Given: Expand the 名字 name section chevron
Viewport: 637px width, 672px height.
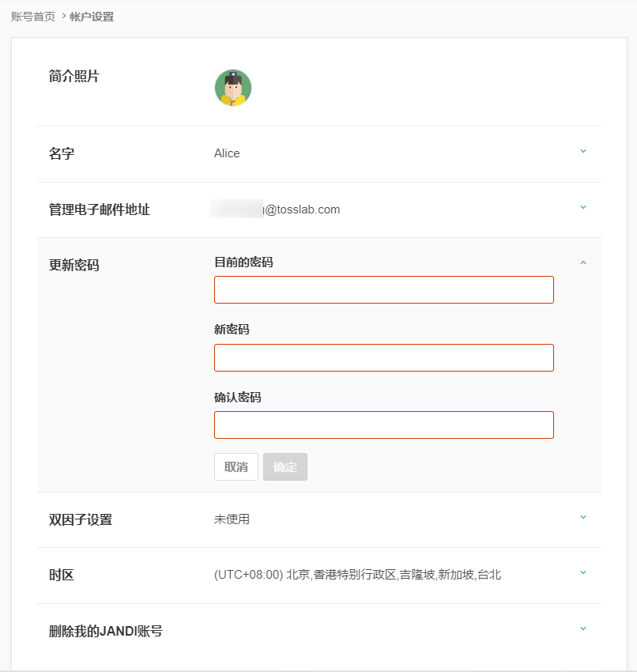Looking at the screenshot, I should (583, 151).
